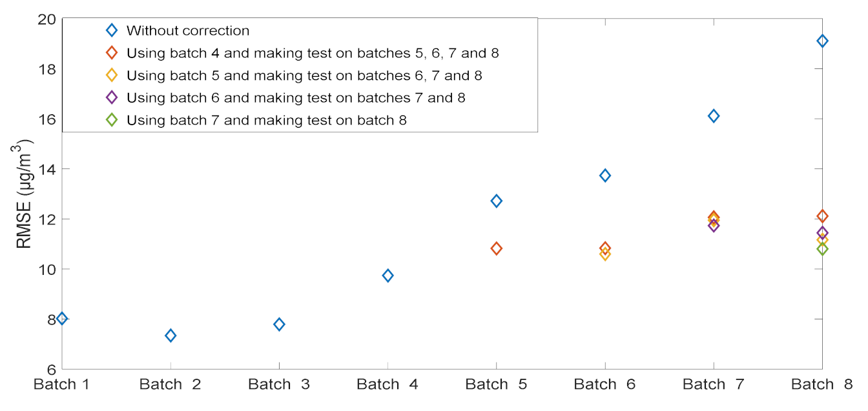Viewport: 868px width, 411px height.
Task: Select the blue data point at Batch 2
Action: 170,336
